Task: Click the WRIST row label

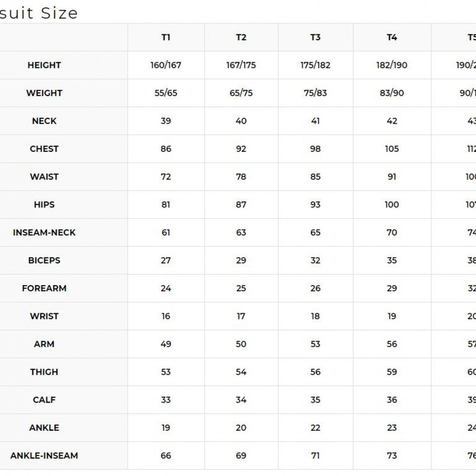Action: click(x=44, y=317)
